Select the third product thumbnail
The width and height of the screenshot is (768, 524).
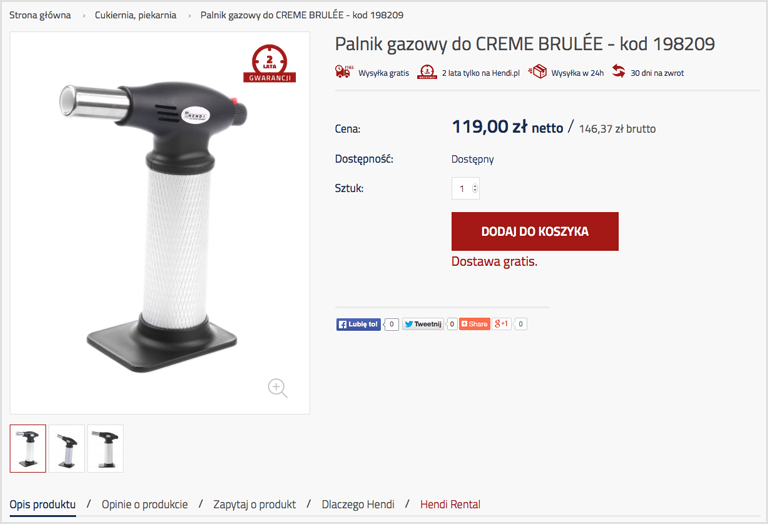(105, 449)
